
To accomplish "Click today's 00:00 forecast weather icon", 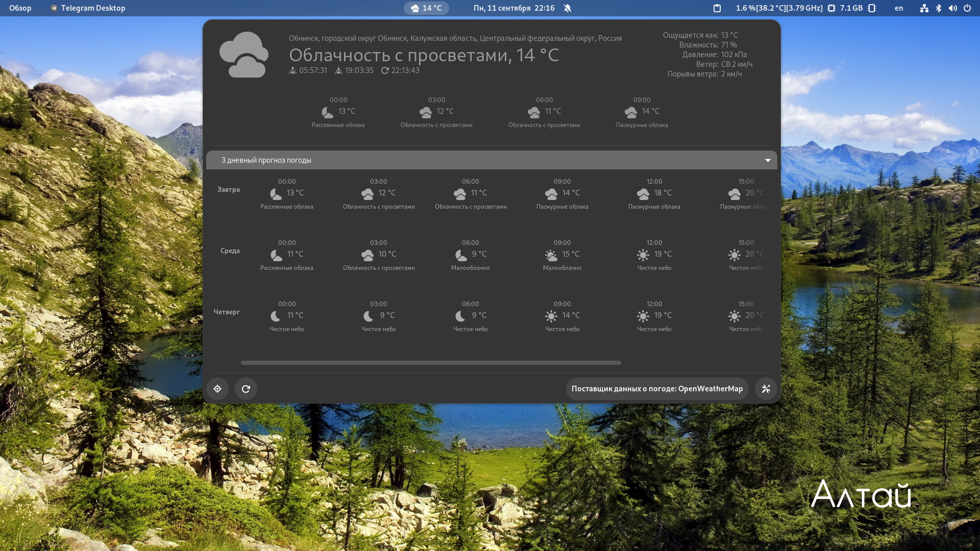I will tap(327, 112).
